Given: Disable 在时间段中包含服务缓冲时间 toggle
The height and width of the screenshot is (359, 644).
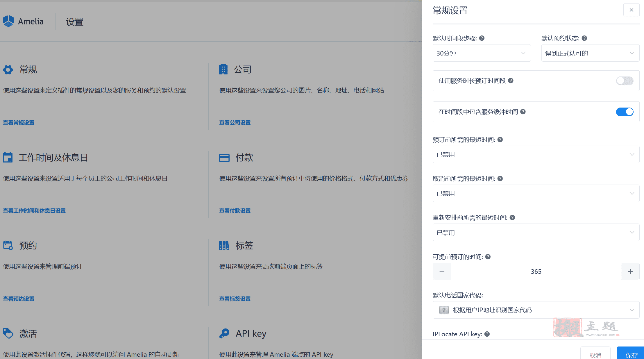Looking at the screenshot, I should click(625, 112).
